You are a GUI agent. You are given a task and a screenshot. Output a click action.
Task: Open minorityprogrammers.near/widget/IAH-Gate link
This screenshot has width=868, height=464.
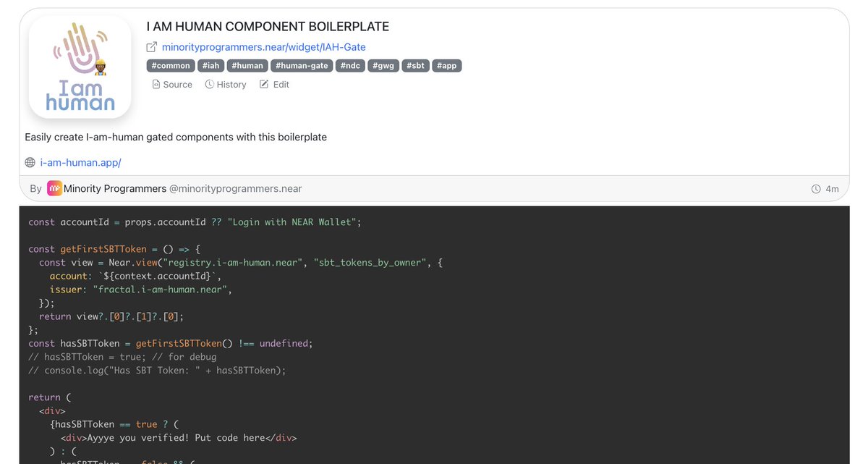[263, 47]
